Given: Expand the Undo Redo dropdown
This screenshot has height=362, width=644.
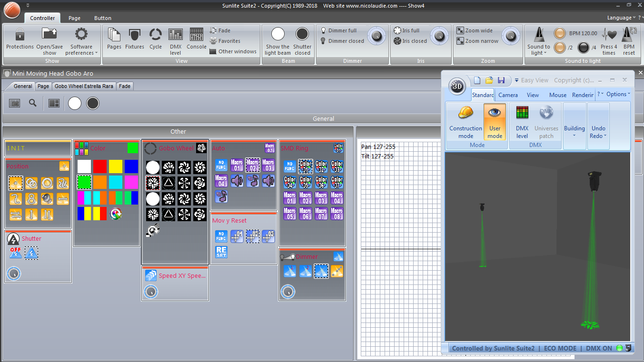Looking at the screenshot, I should 598,126.
